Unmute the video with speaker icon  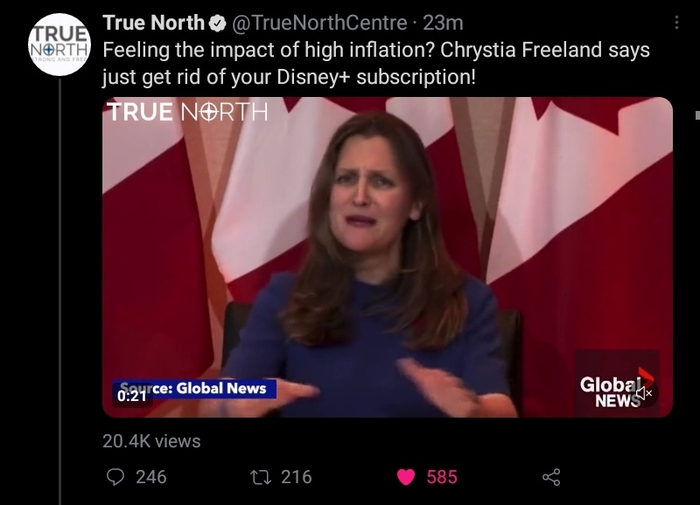644,393
